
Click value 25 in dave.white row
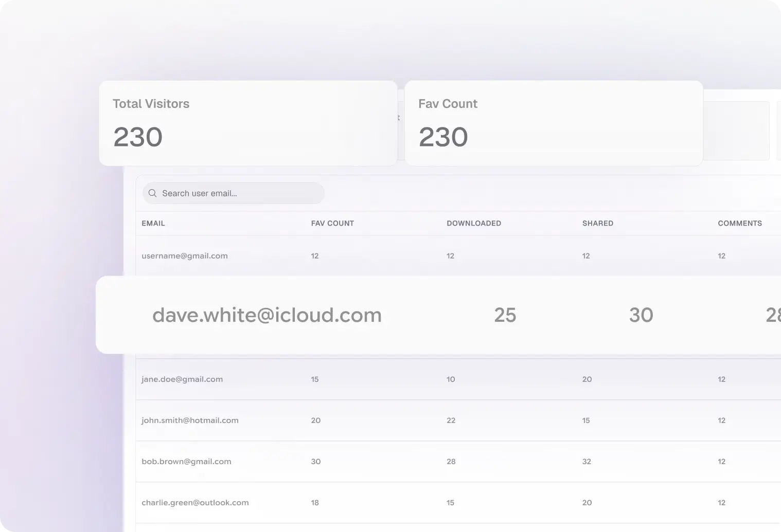coord(505,315)
